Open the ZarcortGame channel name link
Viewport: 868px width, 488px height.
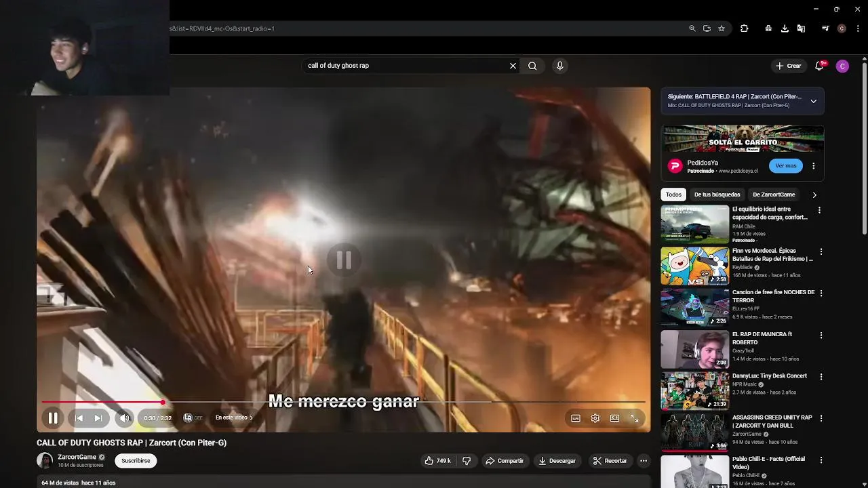[x=77, y=457]
